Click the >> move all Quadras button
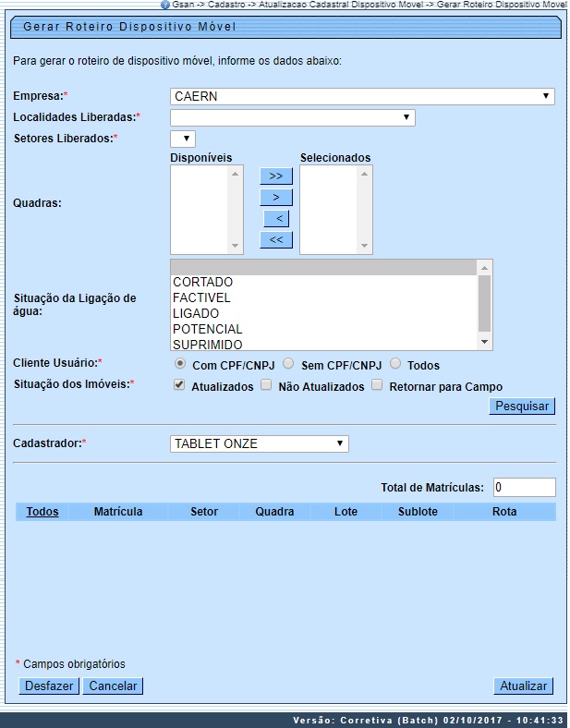Viewport: 570px width, 728px height. point(275,176)
